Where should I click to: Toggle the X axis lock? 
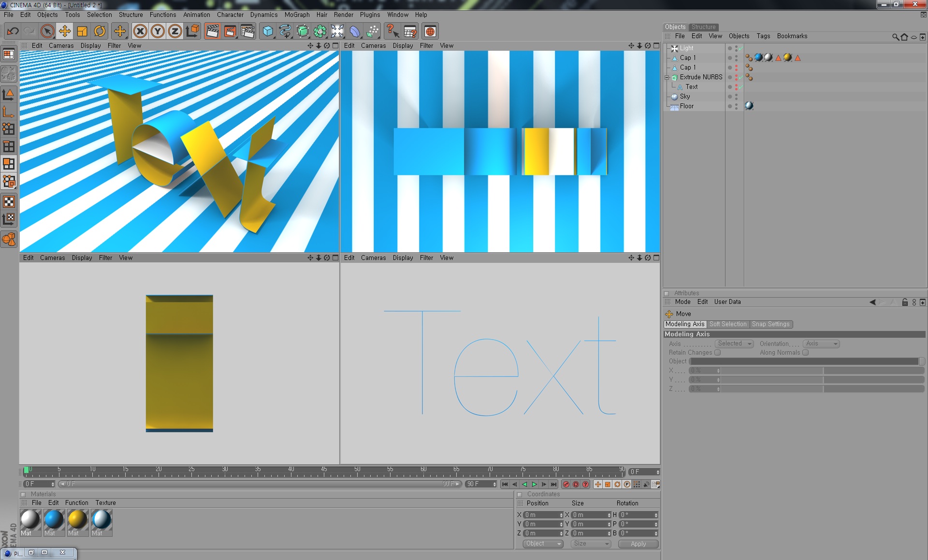140,31
